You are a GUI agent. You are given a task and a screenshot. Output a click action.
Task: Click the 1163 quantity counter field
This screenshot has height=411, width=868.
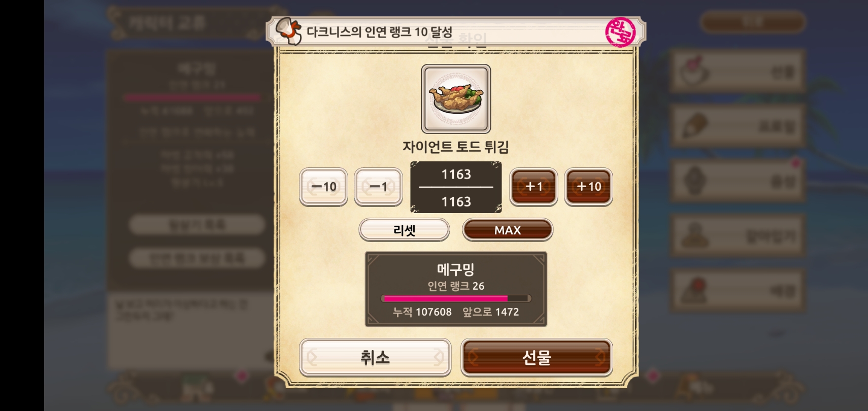click(456, 187)
